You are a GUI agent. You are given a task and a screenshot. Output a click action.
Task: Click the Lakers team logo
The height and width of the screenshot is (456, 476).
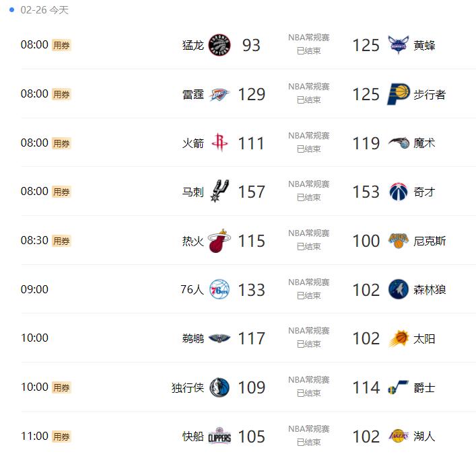tap(399, 436)
